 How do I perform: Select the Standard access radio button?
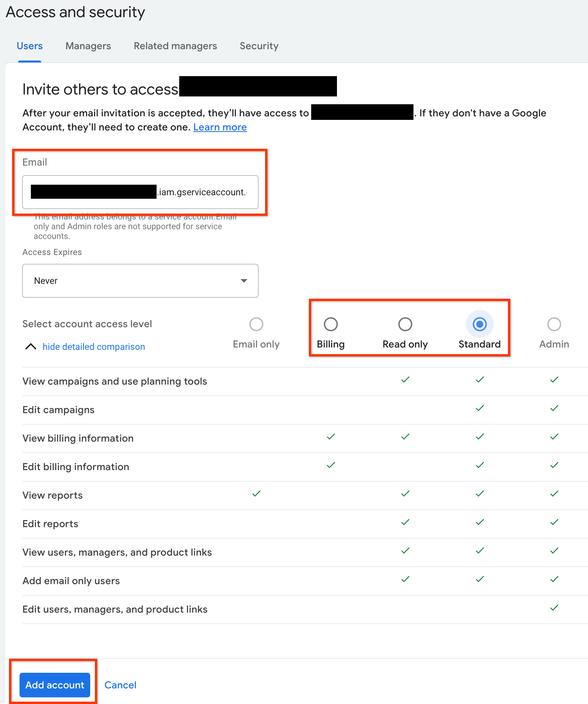point(479,324)
